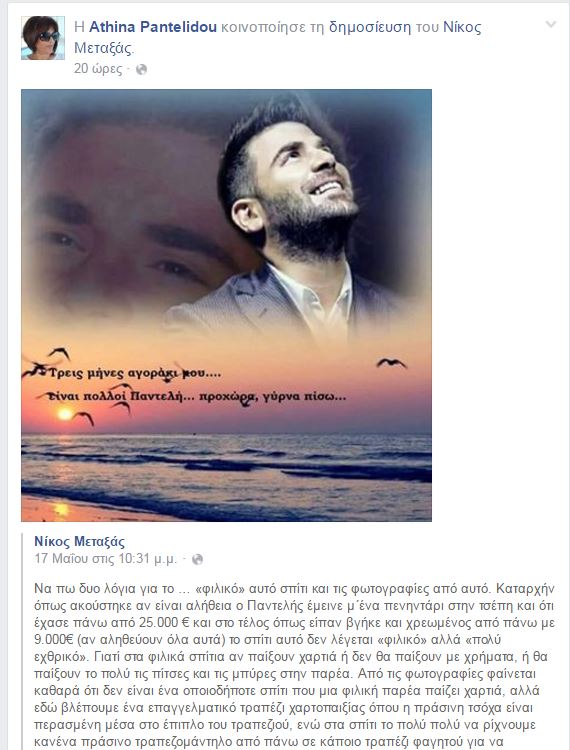Viewport: 570px width, 750px height.
Task: Click the original post text paragraph
Action: [x=294, y=665]
